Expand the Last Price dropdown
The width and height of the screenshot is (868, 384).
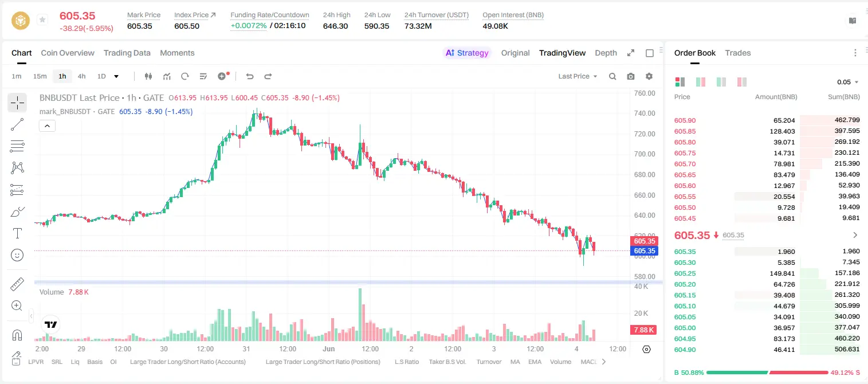578,76
